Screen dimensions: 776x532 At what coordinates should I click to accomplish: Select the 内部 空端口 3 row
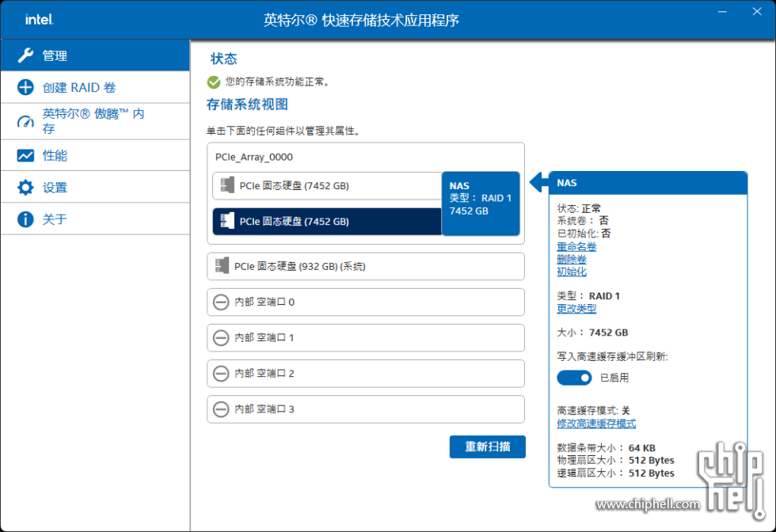[x=366, y=408]
